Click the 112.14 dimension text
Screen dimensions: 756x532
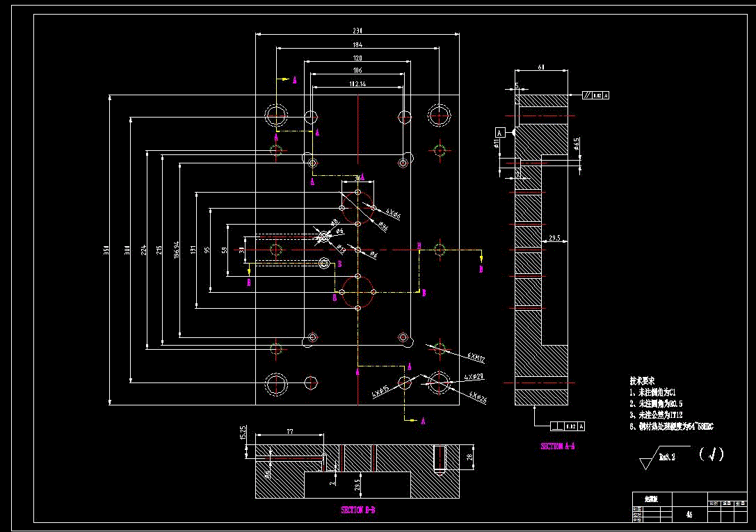click(357, 84)
